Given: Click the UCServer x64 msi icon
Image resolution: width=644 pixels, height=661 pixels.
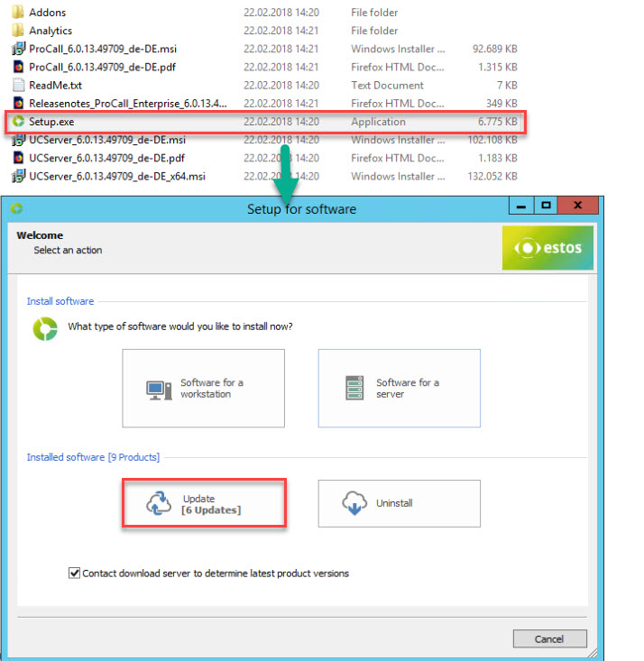Looking at the screenshot, I should point(18,176).
